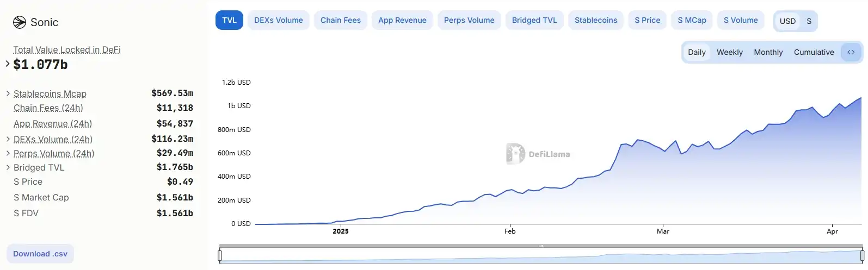This screenshot has width=868, height=270.
Task: Click the left handle of range slider
Action: [220, 255]
